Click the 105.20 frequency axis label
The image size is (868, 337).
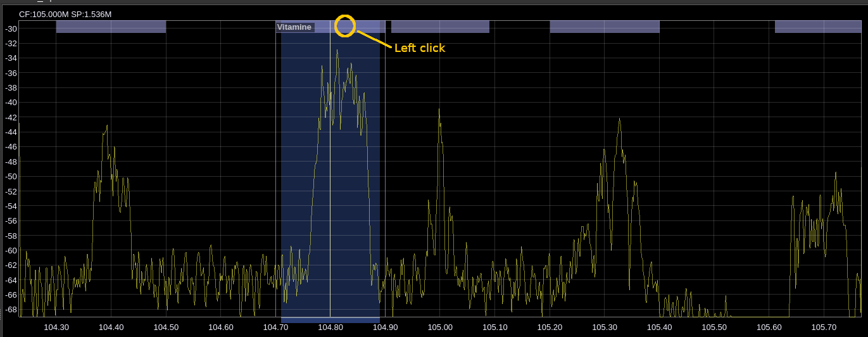(550, 327)
